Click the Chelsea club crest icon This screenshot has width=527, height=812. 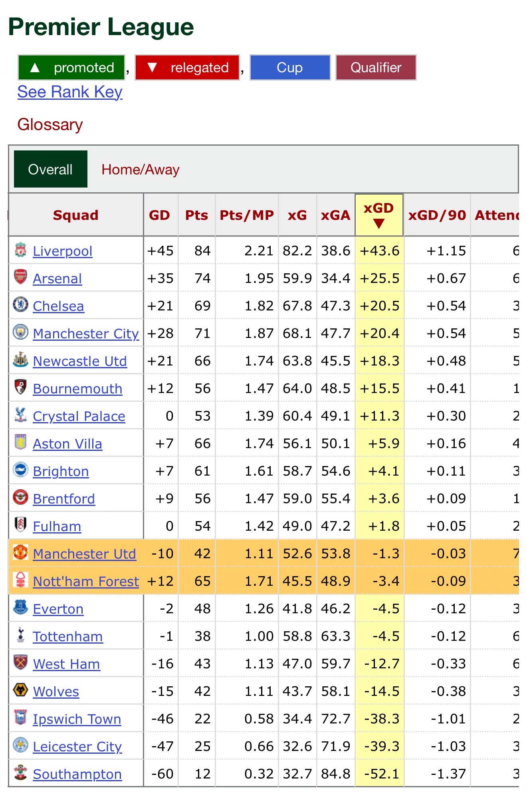coord(20,304)
